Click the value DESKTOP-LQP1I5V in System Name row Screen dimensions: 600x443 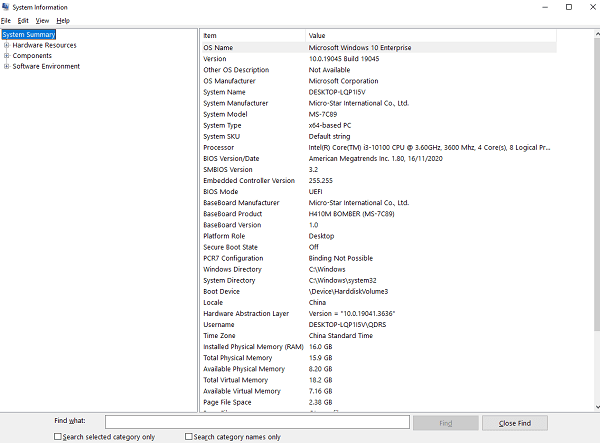[337, 92]
